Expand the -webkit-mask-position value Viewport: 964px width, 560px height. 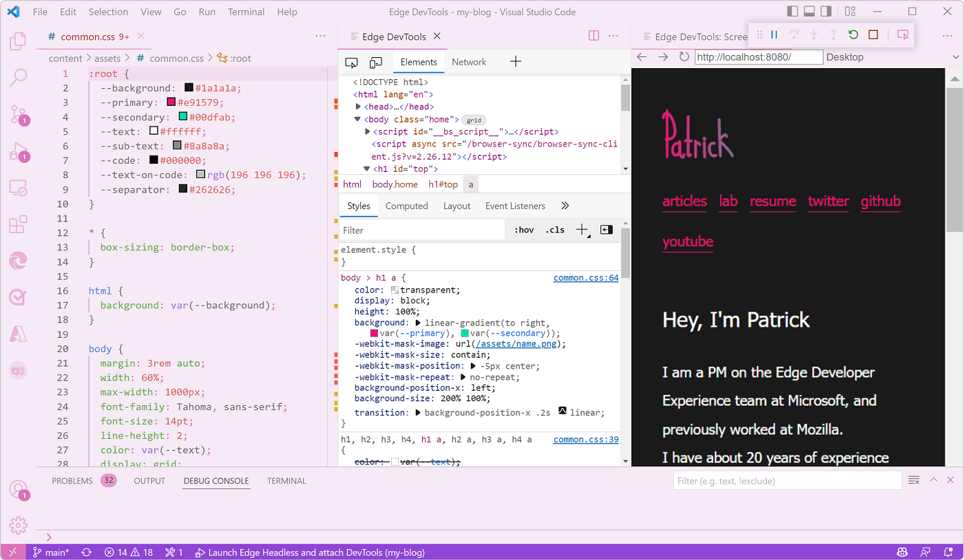point(474,366)
